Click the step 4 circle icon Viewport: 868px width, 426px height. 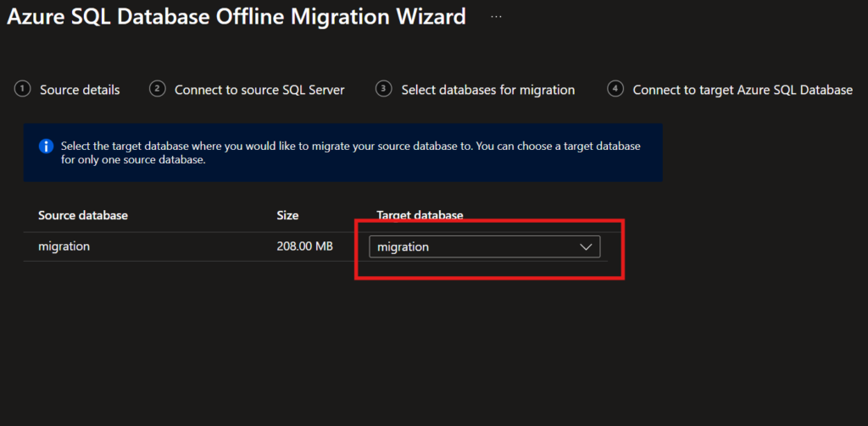pyautogui.click(x=616, y=89)
